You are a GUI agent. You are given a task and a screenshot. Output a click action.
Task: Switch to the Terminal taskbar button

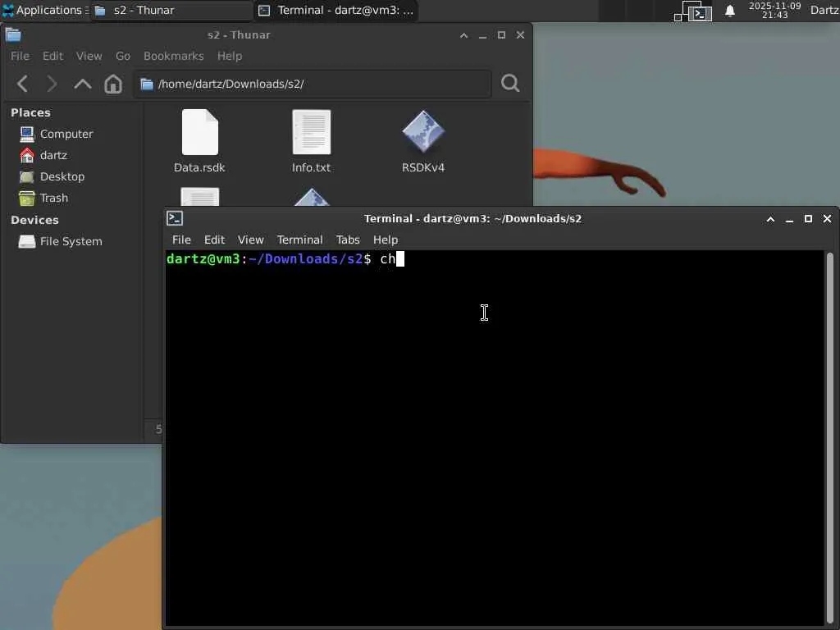pos(336,10)
